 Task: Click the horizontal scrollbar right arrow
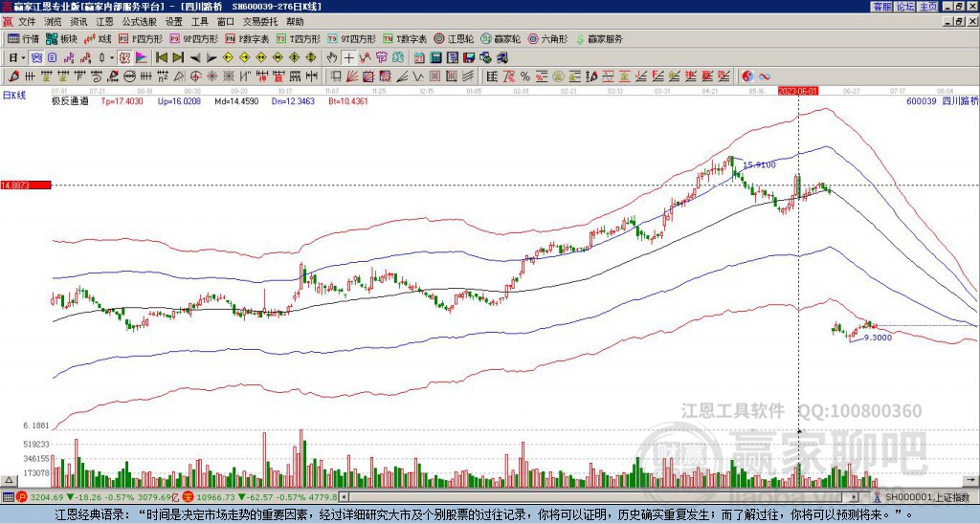tap(855, 497)
